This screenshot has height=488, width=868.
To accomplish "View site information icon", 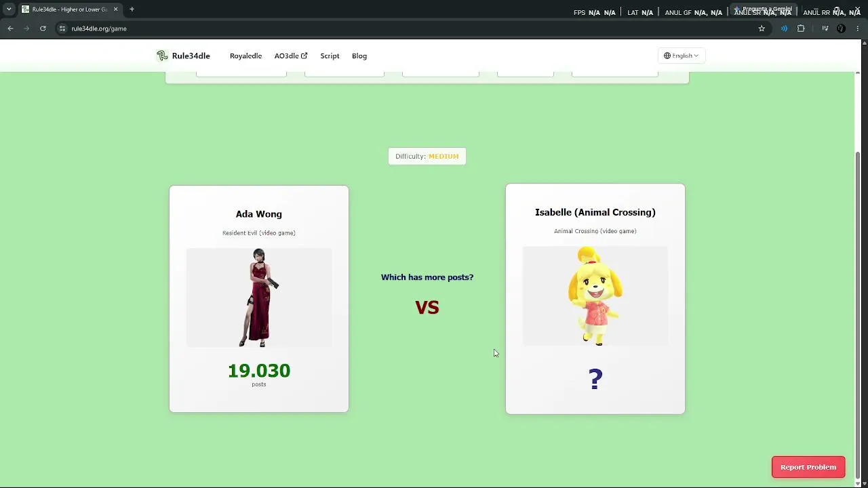I will 62,28.
